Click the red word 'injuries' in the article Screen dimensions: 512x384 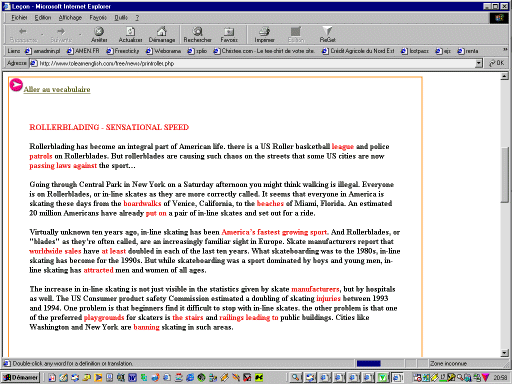328,298
